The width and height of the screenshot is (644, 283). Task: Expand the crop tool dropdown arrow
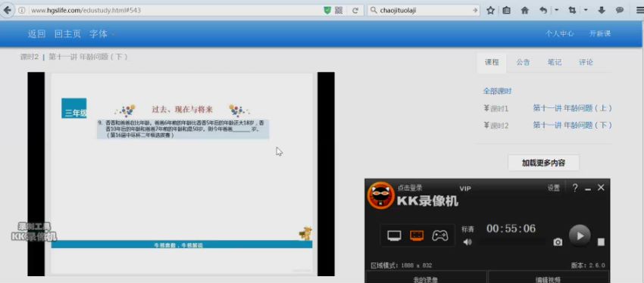pyautogui.click(x=586, y=10)
